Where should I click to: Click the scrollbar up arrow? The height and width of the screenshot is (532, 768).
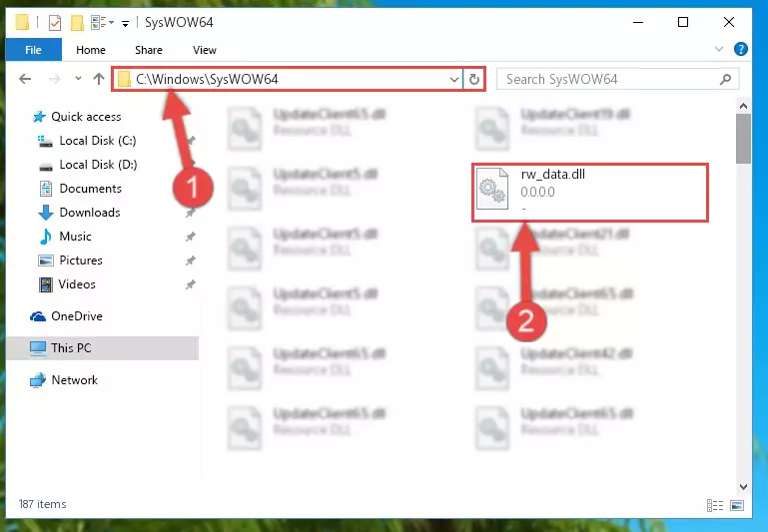[x=743, y=106]
